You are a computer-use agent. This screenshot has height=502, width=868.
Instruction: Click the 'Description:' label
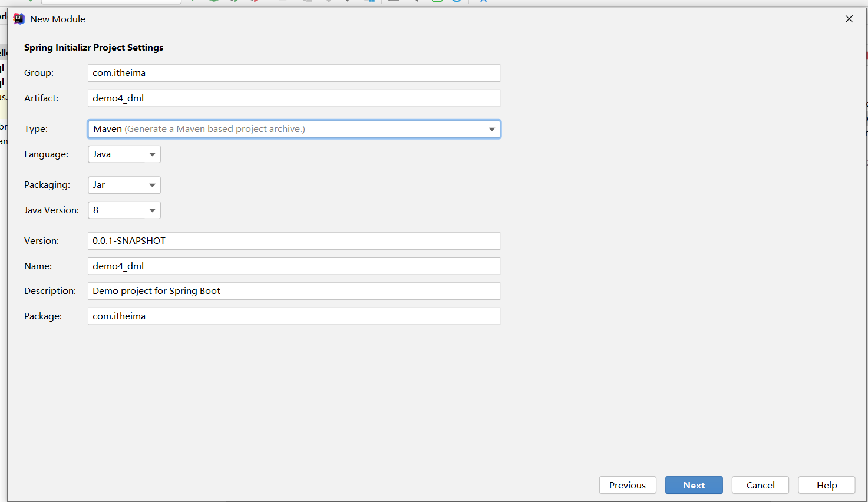[50, 291]
